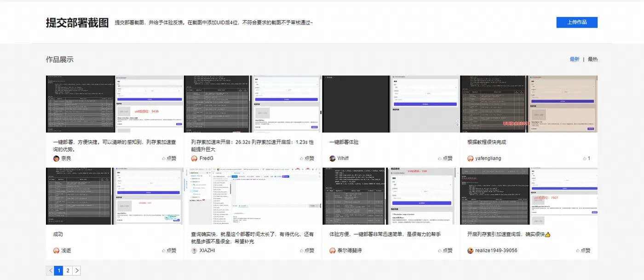Viewport: 644px width, 280px height.
Task: Click the 一键部署体验 description
Action: click(x=344, y=142)
